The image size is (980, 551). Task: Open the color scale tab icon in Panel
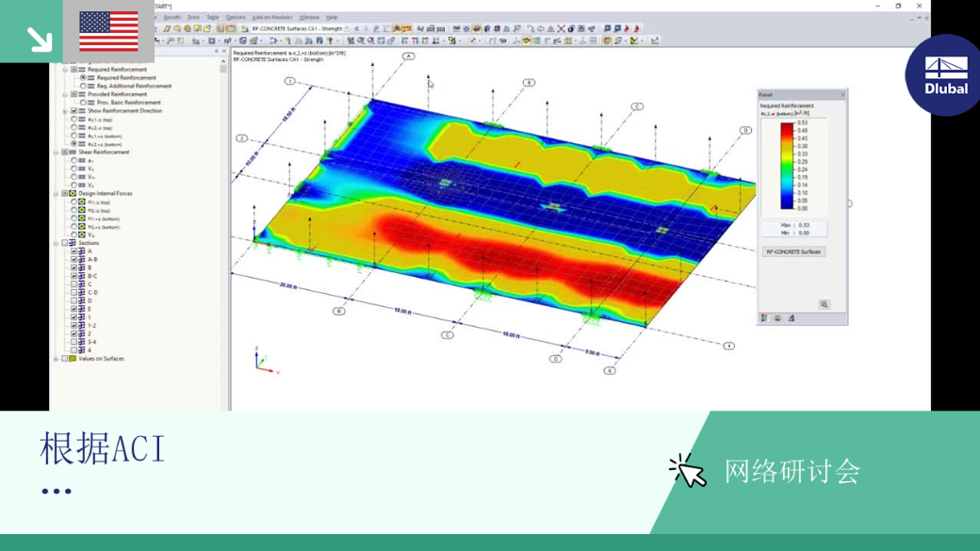(764, 318)
